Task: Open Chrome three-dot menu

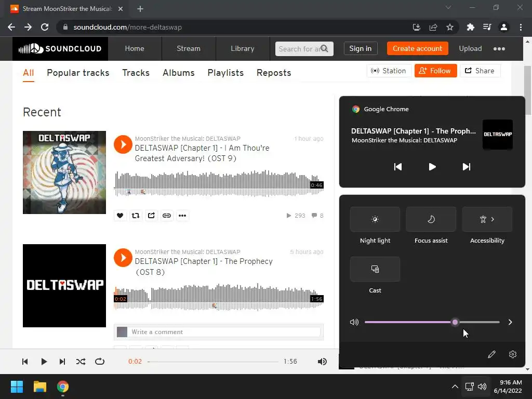Action: [x=521, y=27]
